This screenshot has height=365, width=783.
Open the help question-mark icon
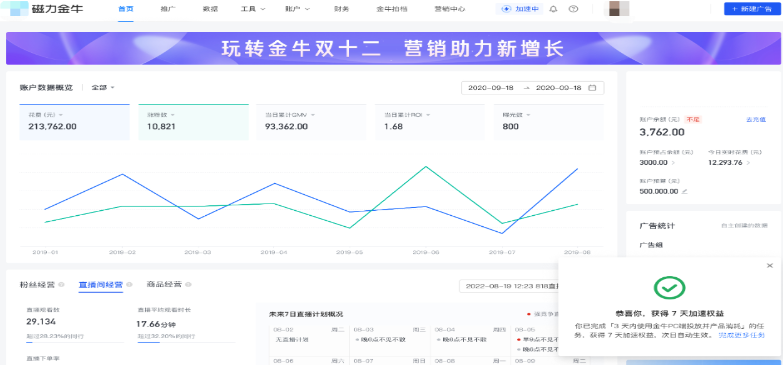(573, 9)
